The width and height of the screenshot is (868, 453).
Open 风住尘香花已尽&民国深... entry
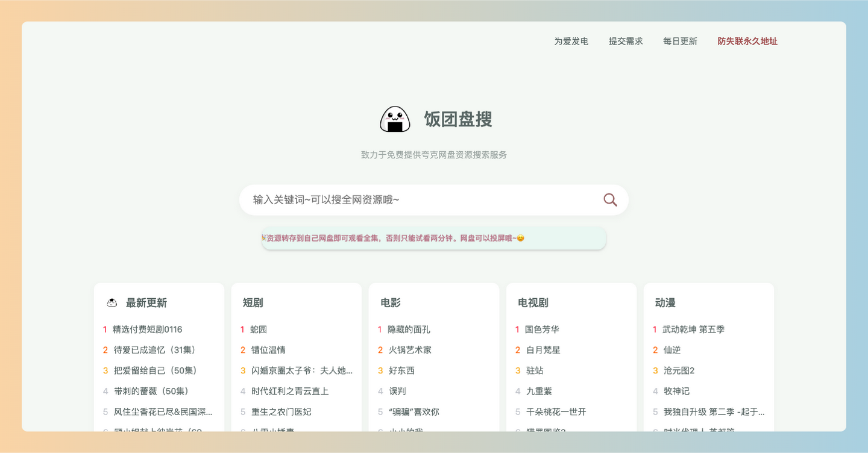click(x=163, y=411)
